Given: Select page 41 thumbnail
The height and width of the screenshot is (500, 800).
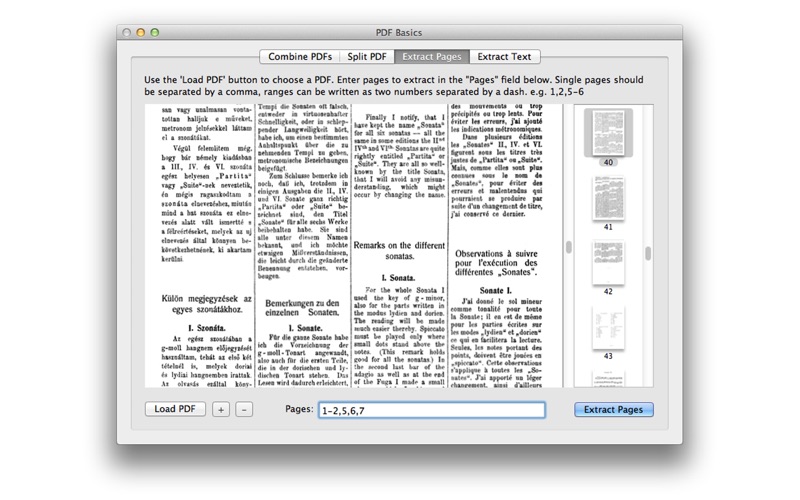Looking at the screenshot, I should [x=608, y=198].
